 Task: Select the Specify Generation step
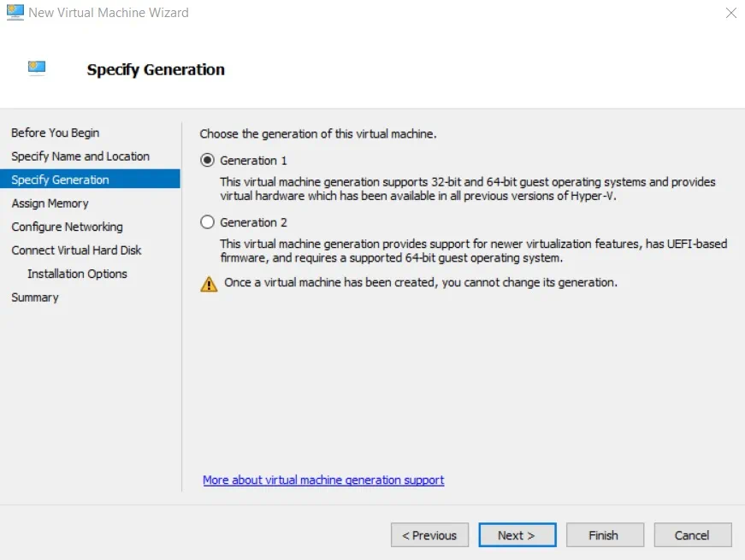pyautogui.click(x=60, y=180)
